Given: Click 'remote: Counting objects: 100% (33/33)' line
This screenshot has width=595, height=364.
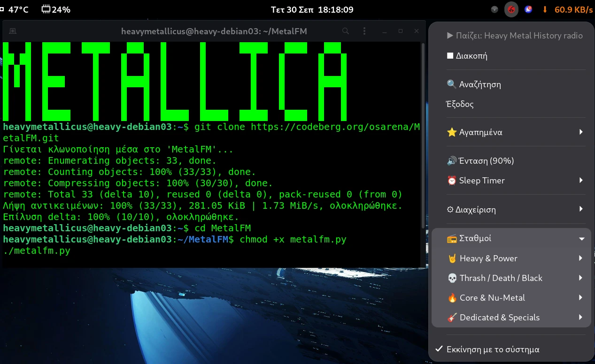Looking at the screenshot, I should pyautogui.click(x=130, y=172).
